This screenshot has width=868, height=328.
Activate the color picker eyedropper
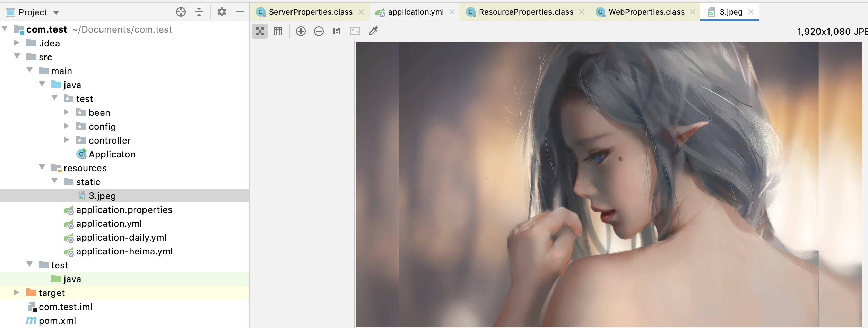373,31
